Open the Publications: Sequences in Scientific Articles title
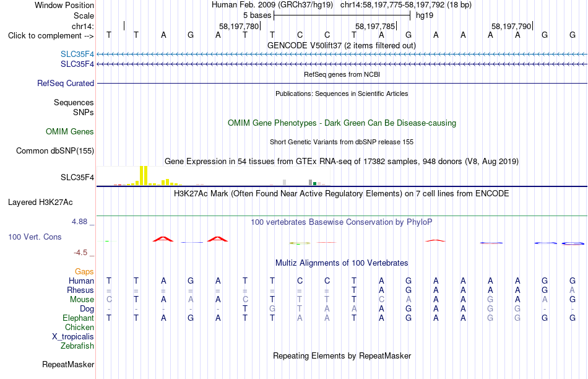 coord(342,94)
